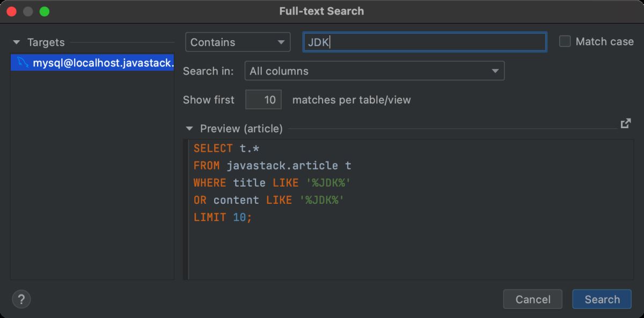Collapse the Targets section triangle
The image size is (644, 318).
point(17,42)
